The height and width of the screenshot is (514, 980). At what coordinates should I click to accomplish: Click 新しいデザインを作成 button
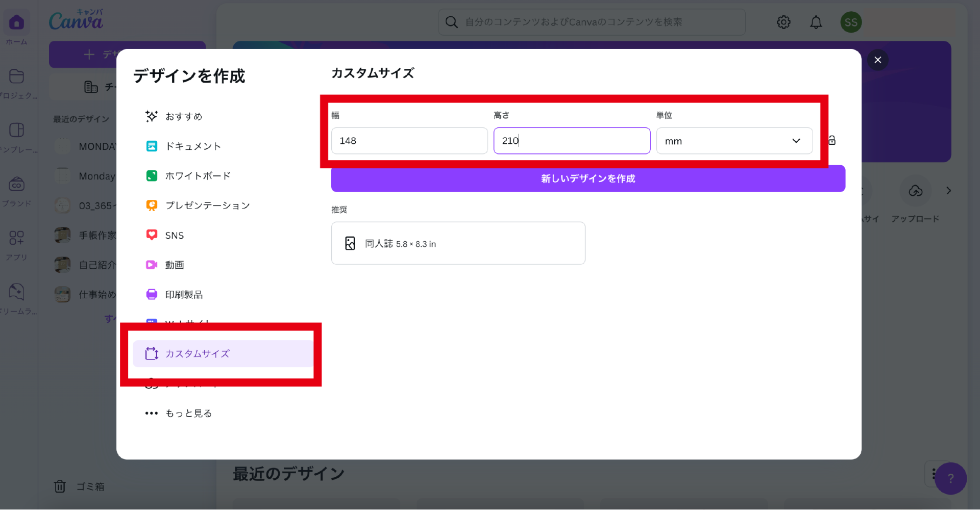click(x=588, y=179)
